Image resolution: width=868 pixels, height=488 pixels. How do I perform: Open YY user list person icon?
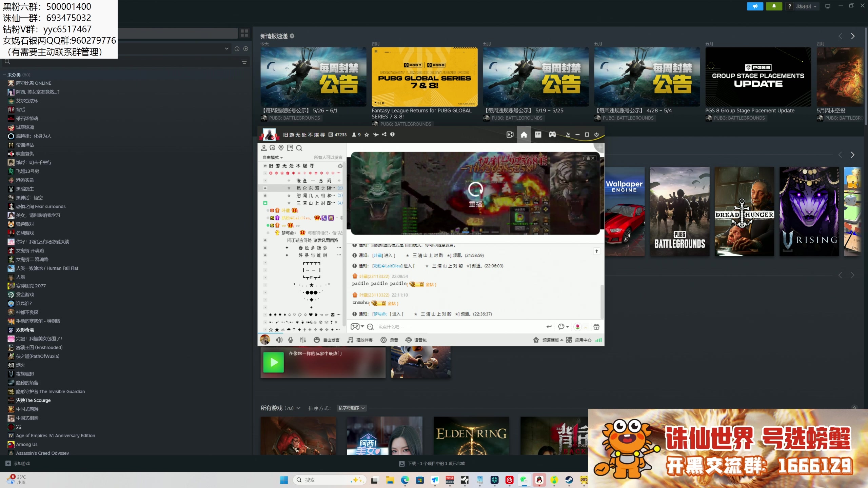point(264,148)
